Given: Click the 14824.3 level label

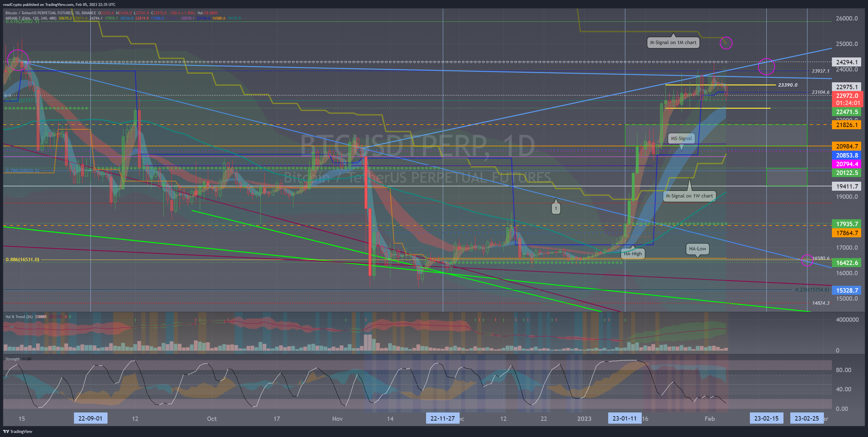Looking at the screenshot, I should [x=820, y=303].
